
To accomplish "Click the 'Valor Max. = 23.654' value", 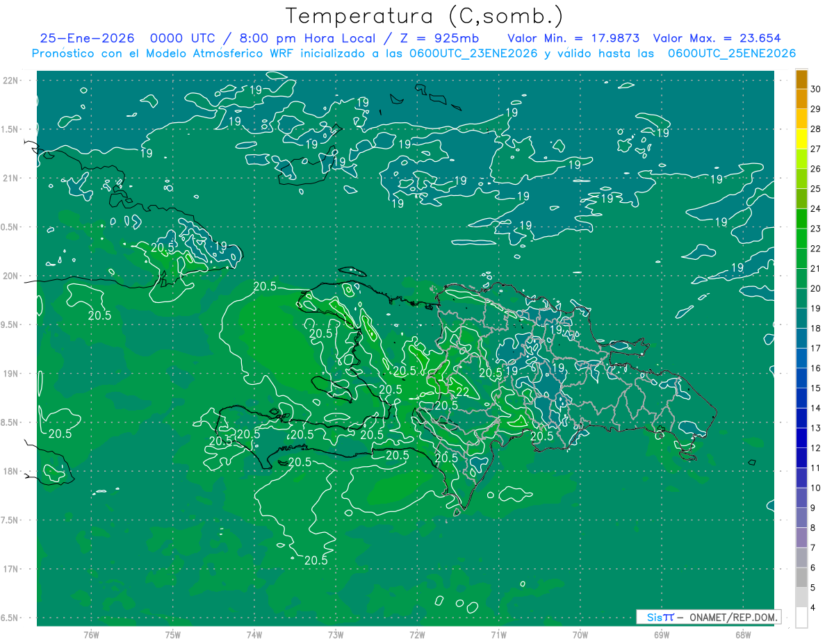I will (717, 38).
